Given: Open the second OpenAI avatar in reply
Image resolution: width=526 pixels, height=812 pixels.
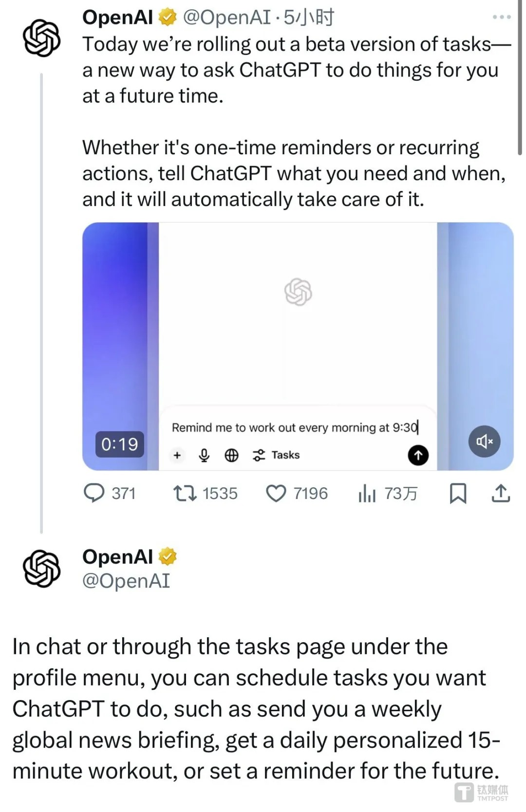Looking at the screenshot, I should [42, 569].
